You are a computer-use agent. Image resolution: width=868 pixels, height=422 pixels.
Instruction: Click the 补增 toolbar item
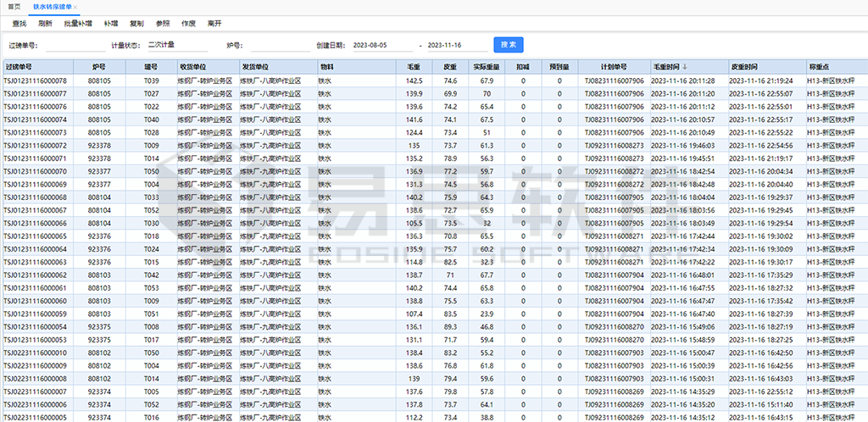pos(111,24)
